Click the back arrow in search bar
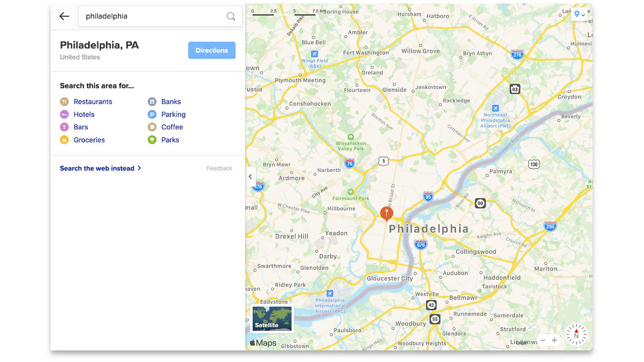This screenshot has width=644, height=362. coord(64,16)
